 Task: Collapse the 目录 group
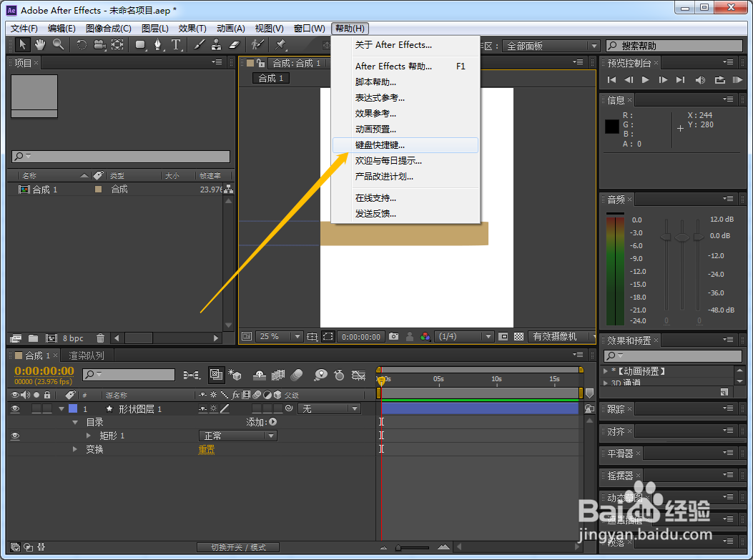coord(75,422)
